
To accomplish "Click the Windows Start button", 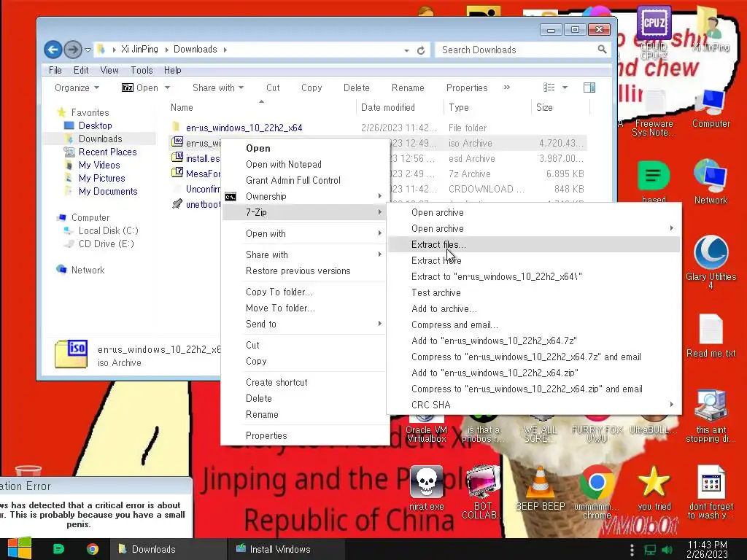I will (20, 548).
